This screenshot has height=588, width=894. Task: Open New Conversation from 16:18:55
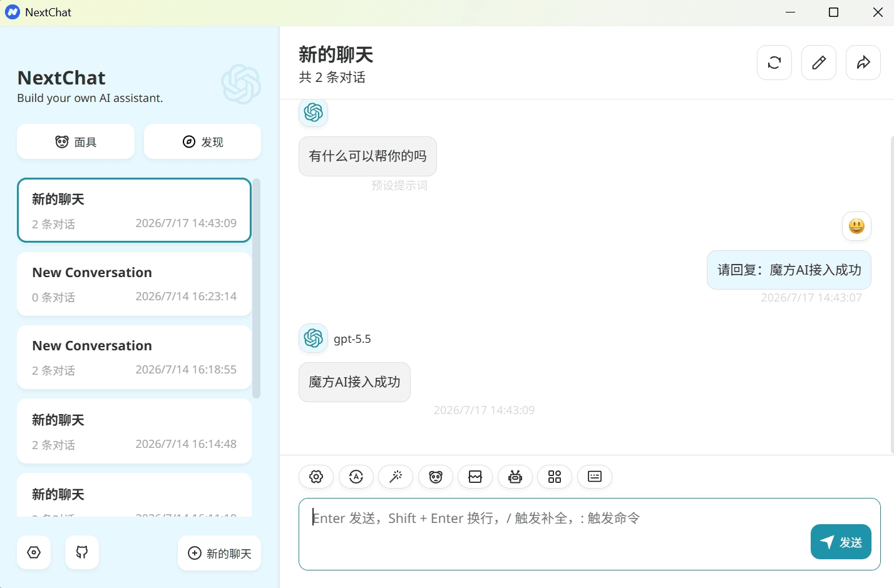[134, 357]
